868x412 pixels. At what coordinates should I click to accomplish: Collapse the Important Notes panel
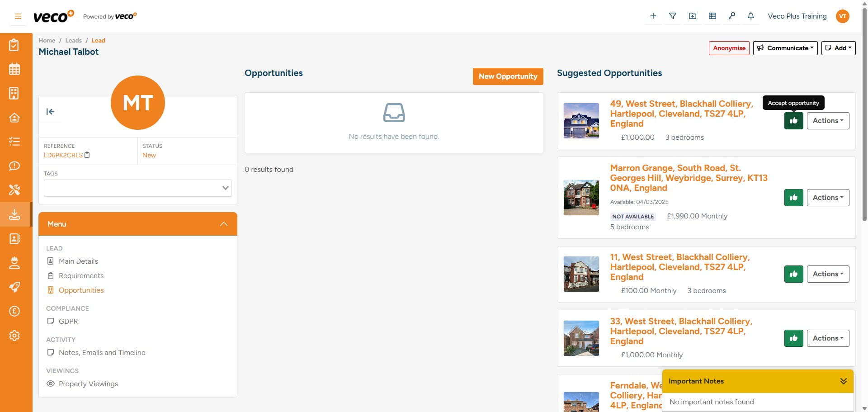point(843,381)
